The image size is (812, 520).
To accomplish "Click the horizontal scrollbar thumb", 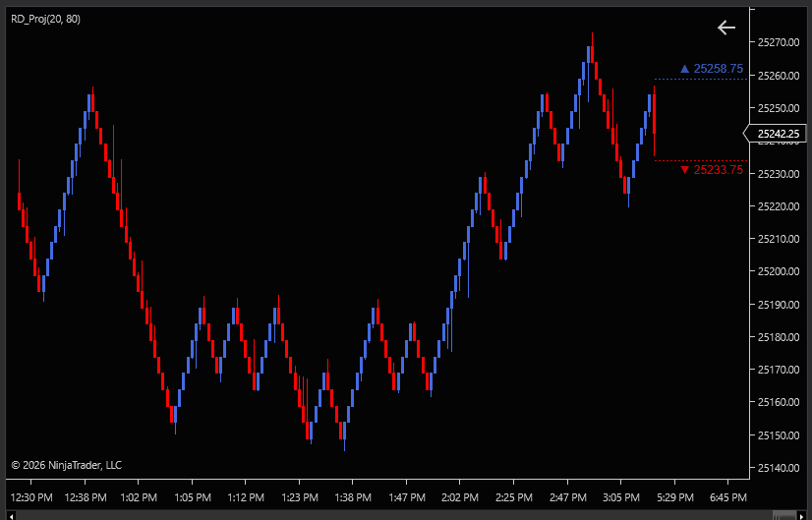I will click(784, 514).
